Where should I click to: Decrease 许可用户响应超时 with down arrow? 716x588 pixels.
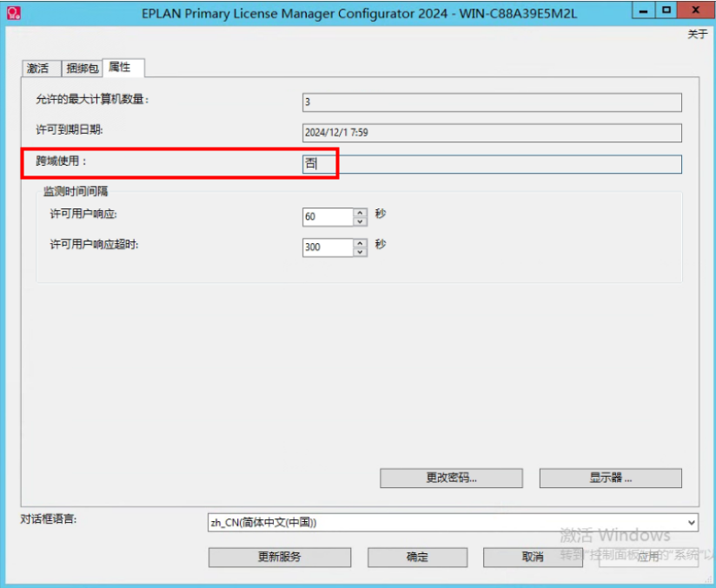point(361,252)
